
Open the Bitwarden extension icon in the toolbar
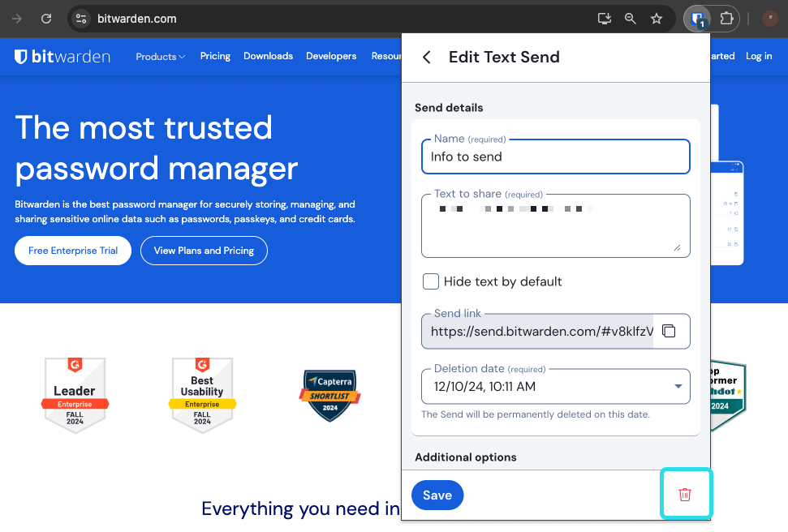pos(698,19)
